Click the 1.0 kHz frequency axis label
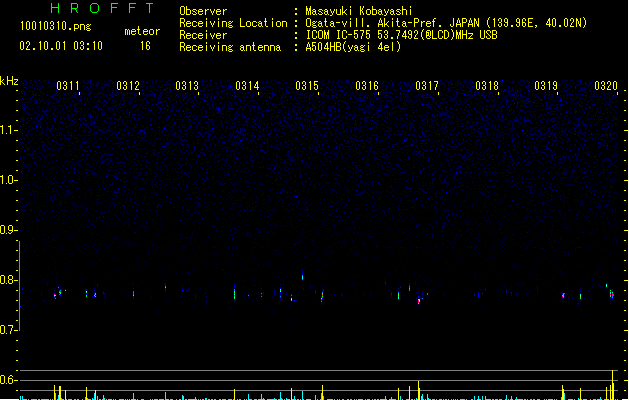This screenshot has height=400, width=629. pos(8,180)
